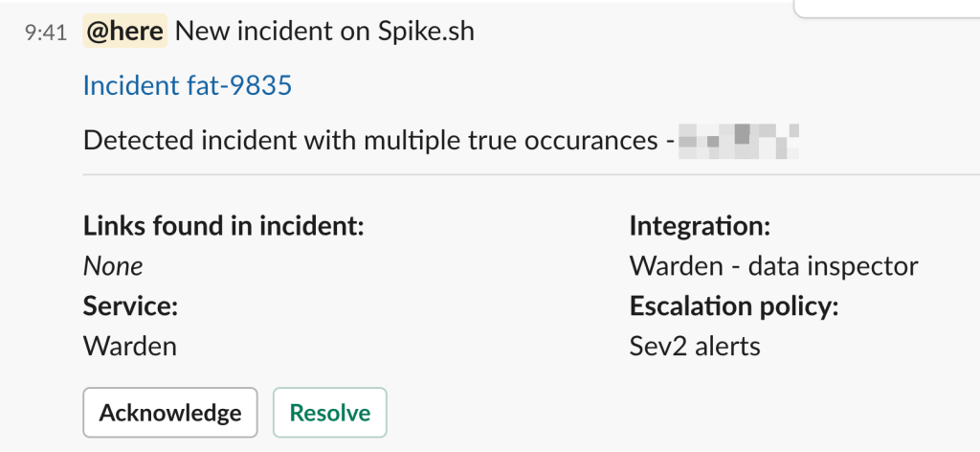Click the 9:41 message timestamp

coord(46,33)
